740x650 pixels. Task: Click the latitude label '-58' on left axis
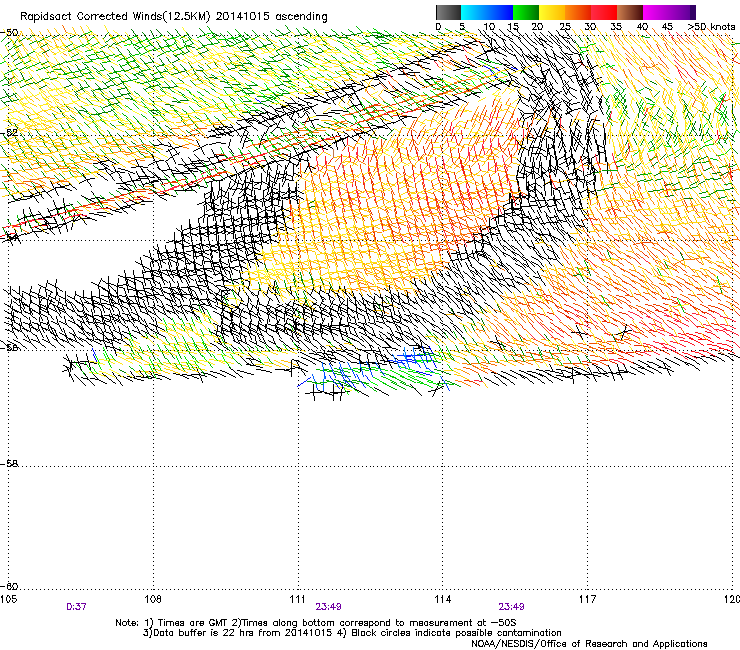tap(9, 464)
